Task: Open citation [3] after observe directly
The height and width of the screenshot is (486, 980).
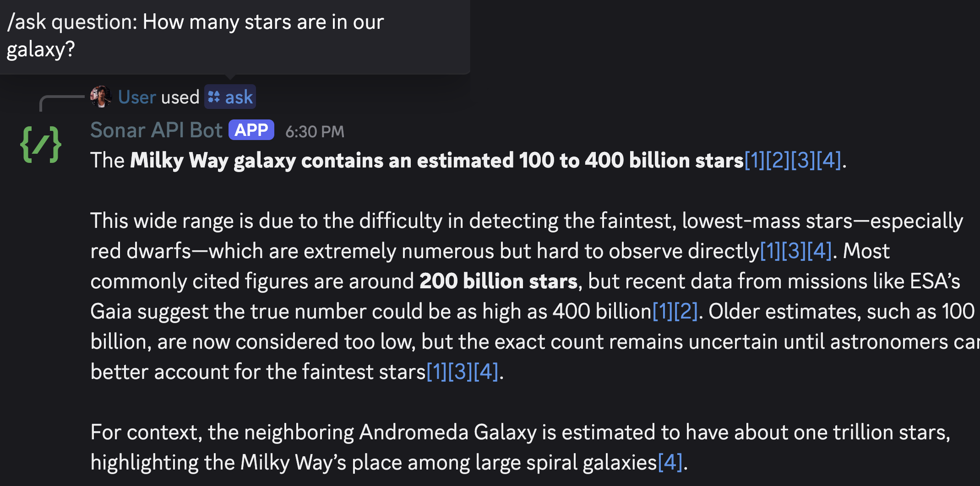Action: coord(794,251)
